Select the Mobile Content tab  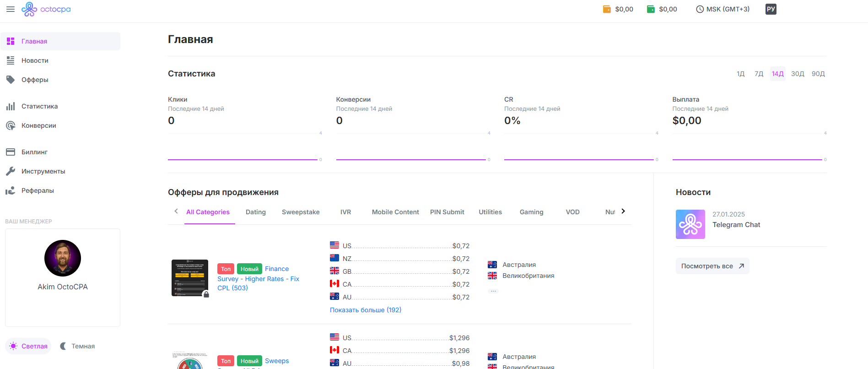click(x=395, y=212)
